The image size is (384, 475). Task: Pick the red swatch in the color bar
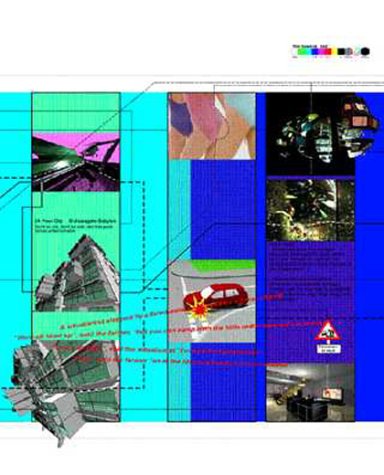click(328, 52)
